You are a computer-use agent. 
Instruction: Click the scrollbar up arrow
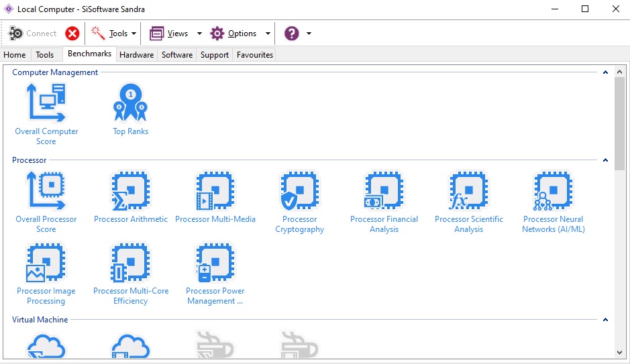[619, 72]
